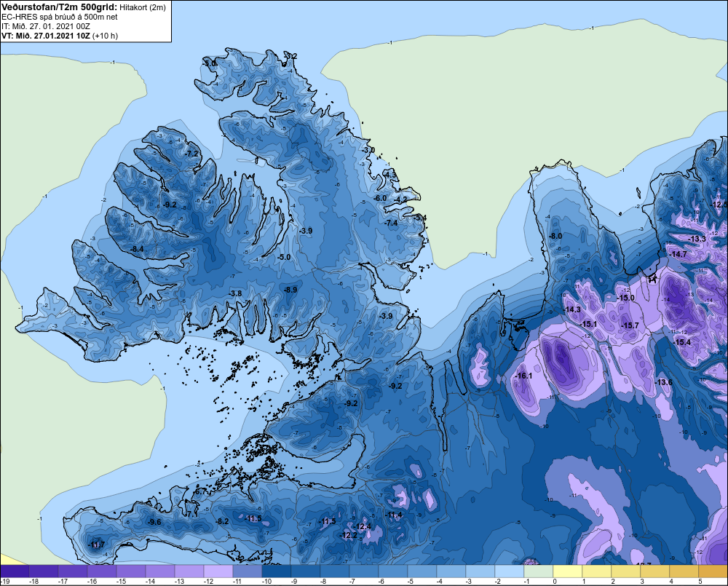Click the -12.4 temperature value on map
This screenshot has width=728, height=586.
point(362,526)
